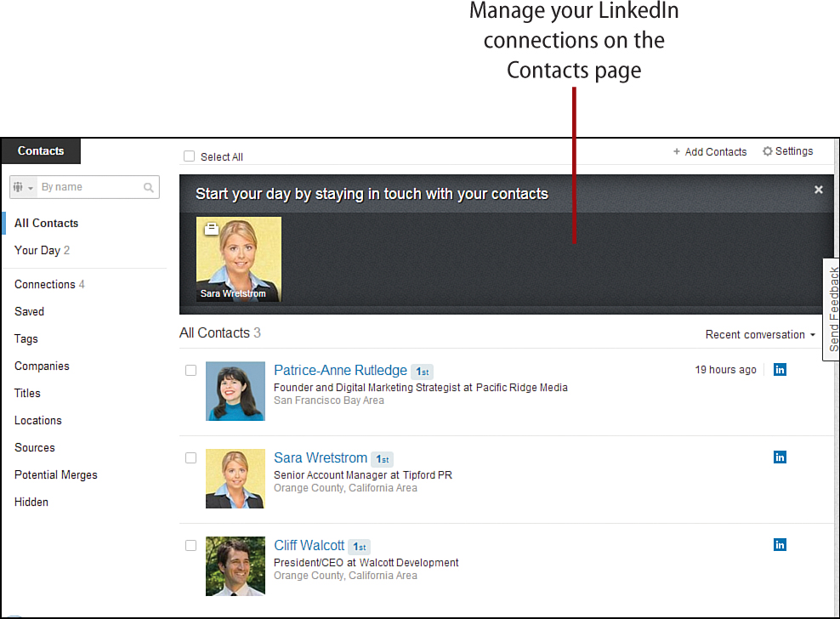Click the search magnifier in the name field

pyautogui.click(x=149, y=188)
